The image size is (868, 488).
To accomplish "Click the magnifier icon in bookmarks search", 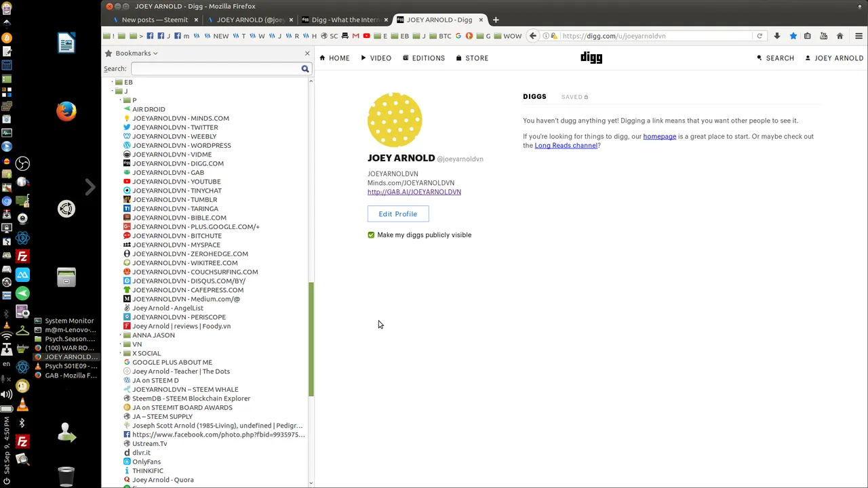I will click(x=305, y=68).
